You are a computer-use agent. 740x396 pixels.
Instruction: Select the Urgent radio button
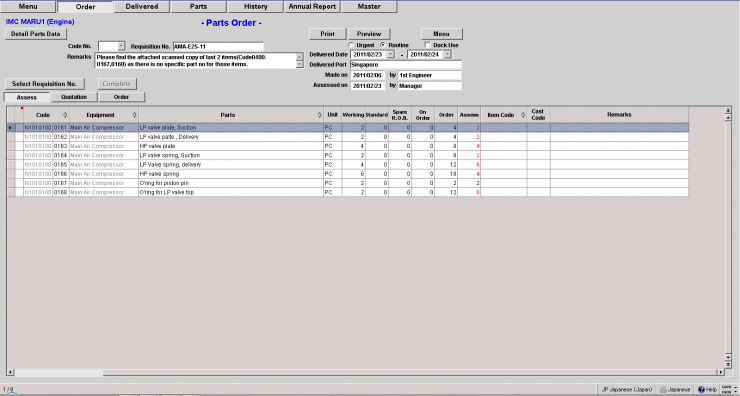point(351,45)
